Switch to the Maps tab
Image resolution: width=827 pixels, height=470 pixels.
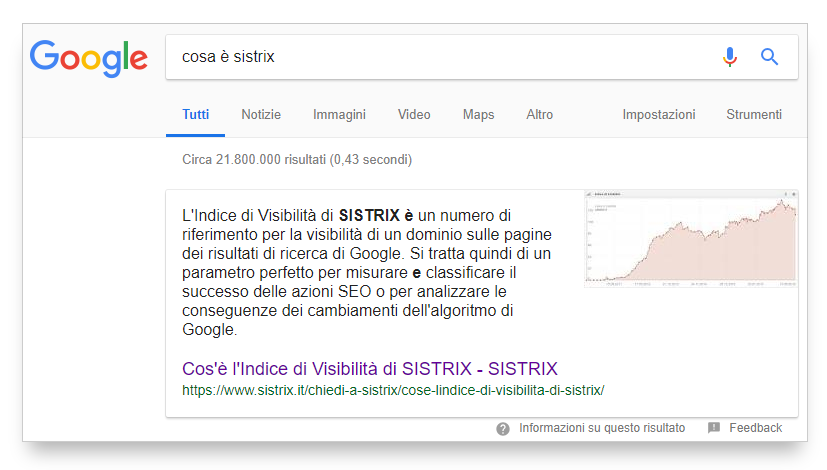pyautogui.click(x=478, y=114)
